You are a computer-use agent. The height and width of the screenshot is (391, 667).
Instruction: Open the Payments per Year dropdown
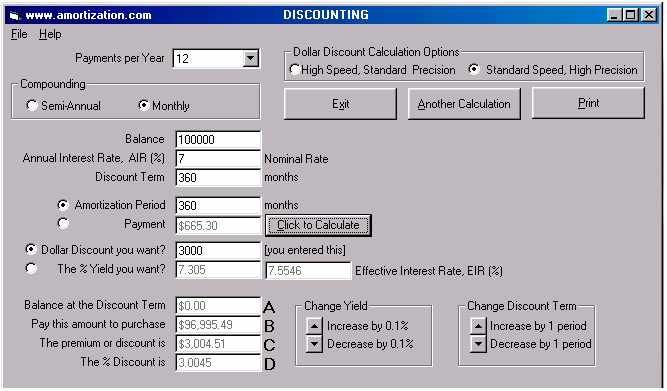coord(251,58)
